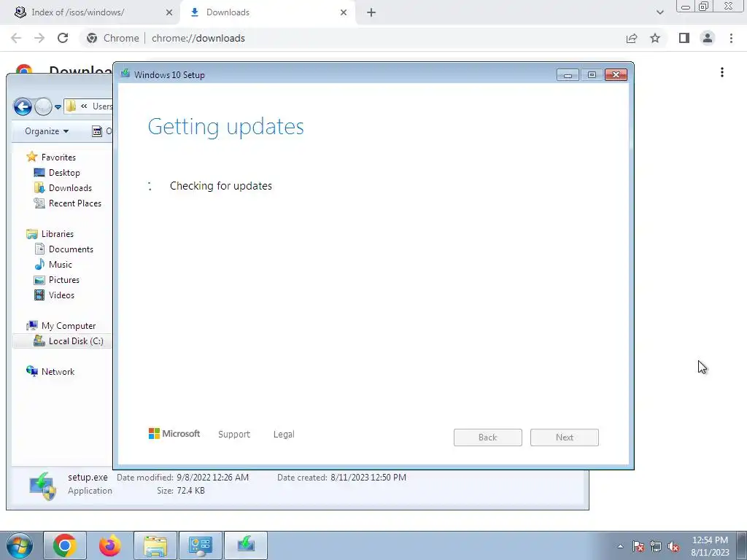This screenshot has width=747, height=560.
Task: Toggle Chrome side panel icon
Action: click(x=684, y=38)
